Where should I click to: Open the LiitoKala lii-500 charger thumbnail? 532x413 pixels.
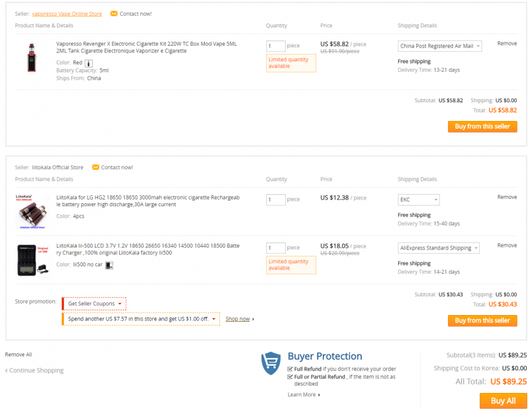coord(33,260)
